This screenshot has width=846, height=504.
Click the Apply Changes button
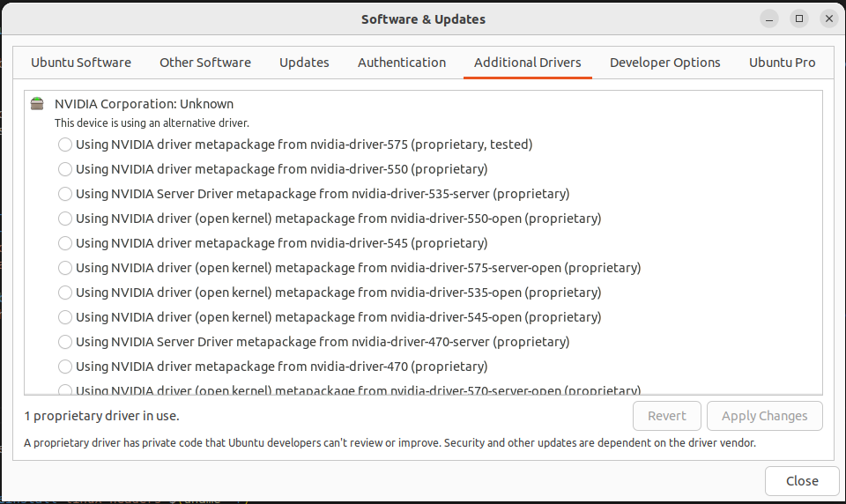pyautogui.click(x=765, y=416)
